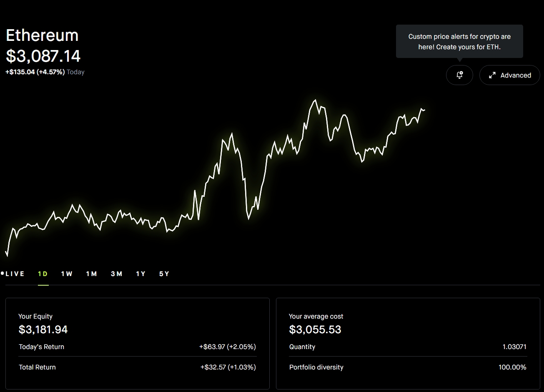This screenshot has height=392, width=544.
Task: Select the 1D time range
Action: (x=43, y=274)
